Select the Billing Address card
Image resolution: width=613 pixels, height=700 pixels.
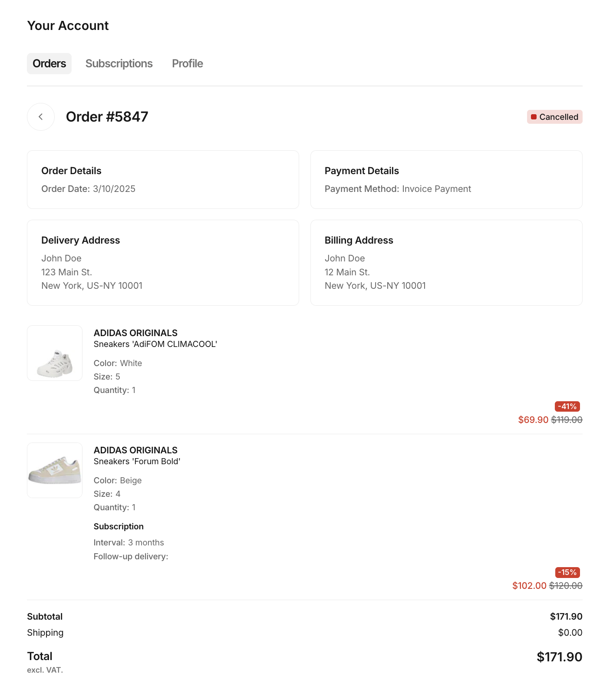click(x=446, y=263)
